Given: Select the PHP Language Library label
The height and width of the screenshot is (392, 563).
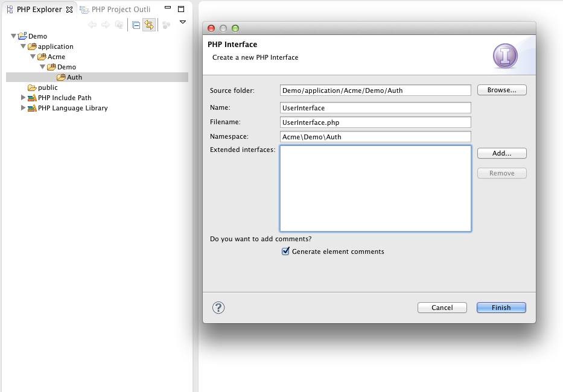Looking at the screenshot, I should [73, 108].
